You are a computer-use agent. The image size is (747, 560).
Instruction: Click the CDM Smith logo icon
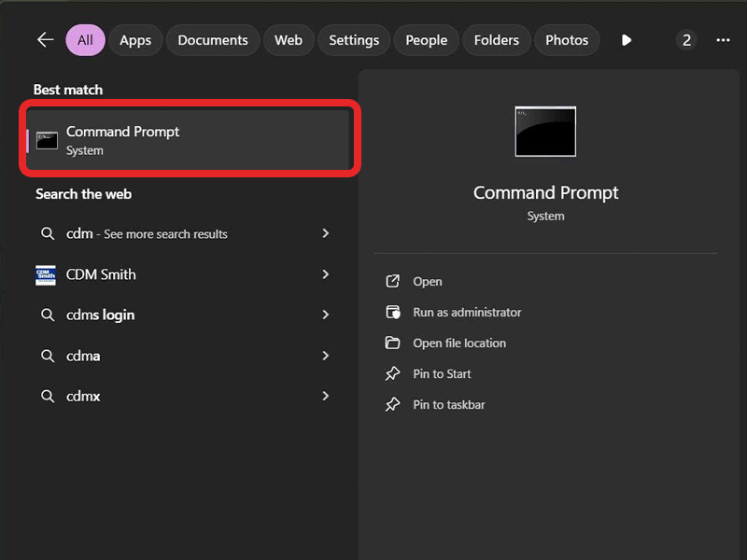coord(46,274)
